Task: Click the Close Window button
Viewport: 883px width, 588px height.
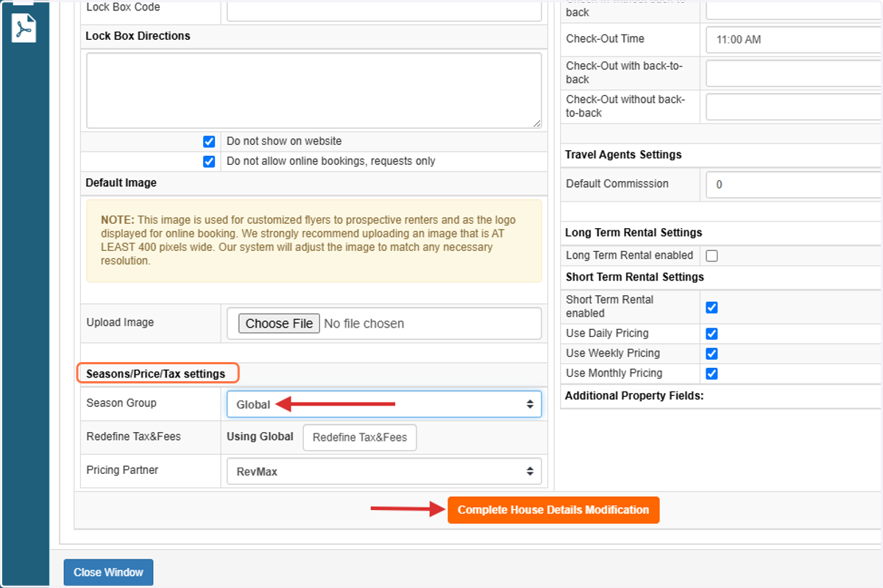Action: point(108,573)
